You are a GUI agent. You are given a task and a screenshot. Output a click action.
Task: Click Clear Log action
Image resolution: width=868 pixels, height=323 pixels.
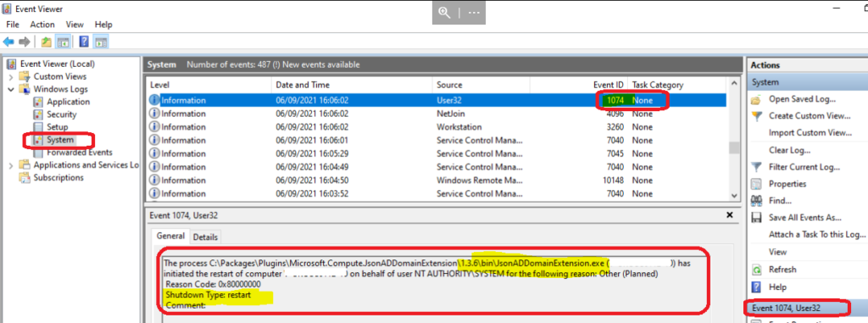click(790, 150)
